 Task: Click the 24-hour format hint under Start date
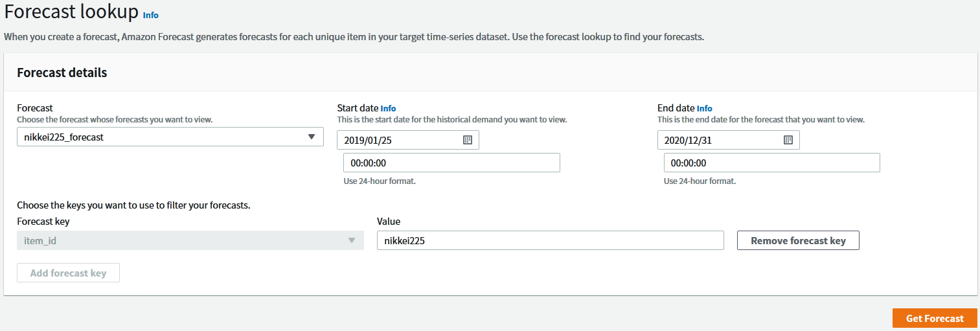coord(380,181)
